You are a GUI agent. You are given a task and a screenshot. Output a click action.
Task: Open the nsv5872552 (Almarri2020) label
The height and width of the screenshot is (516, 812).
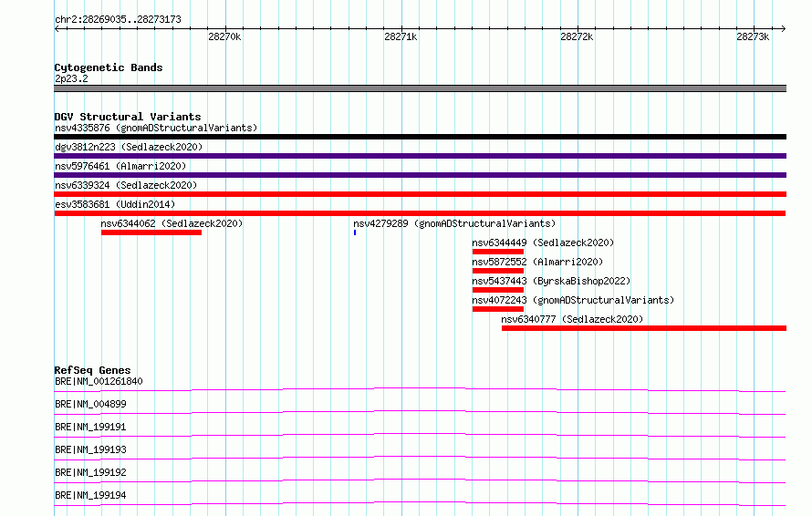(x=537, y=262)
